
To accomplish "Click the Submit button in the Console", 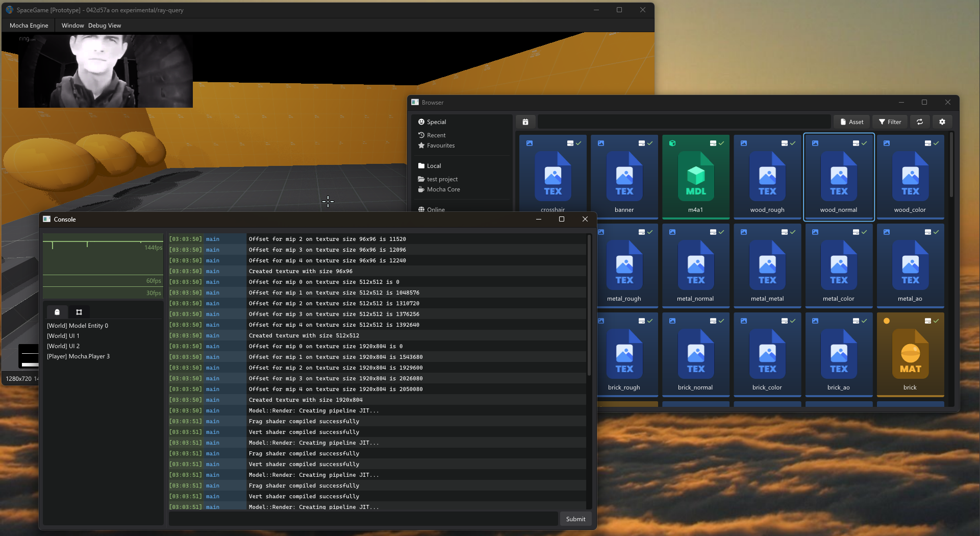I will [x=575, y=519].
